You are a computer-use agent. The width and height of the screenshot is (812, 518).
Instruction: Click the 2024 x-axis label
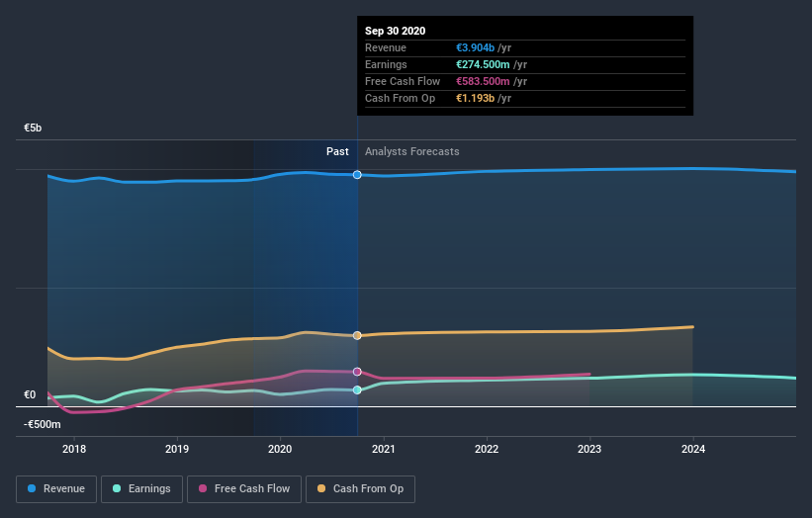[x=693, y=449]
